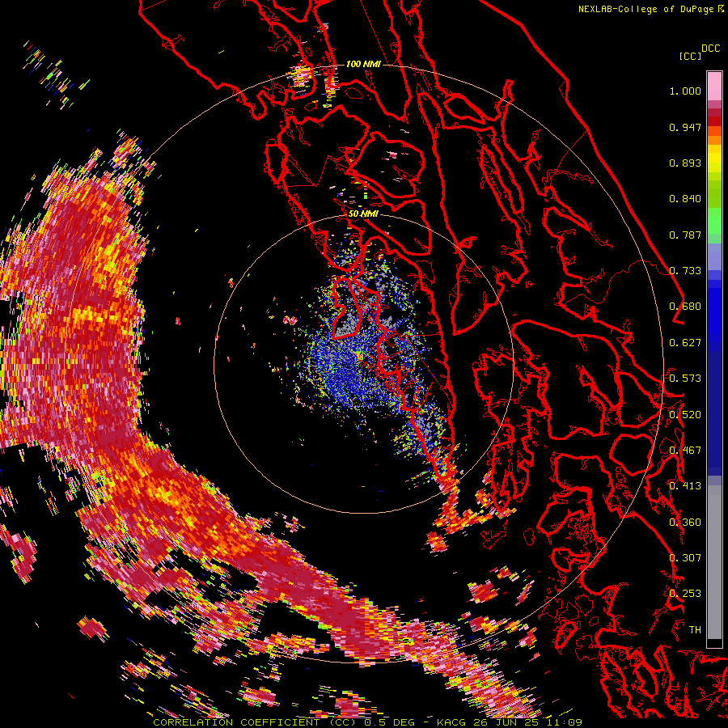
Task: Pick the gray segment of the color bar
Action: 714,562
